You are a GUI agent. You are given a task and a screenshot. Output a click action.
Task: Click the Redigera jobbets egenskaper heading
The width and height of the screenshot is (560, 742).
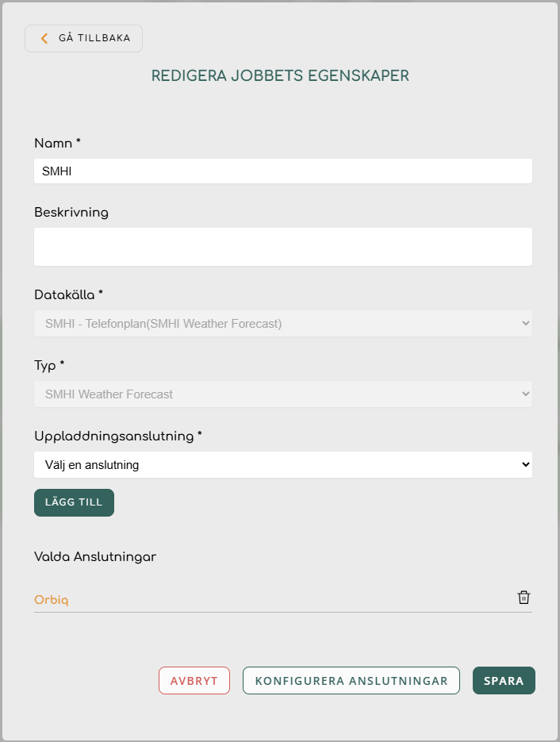280,76
